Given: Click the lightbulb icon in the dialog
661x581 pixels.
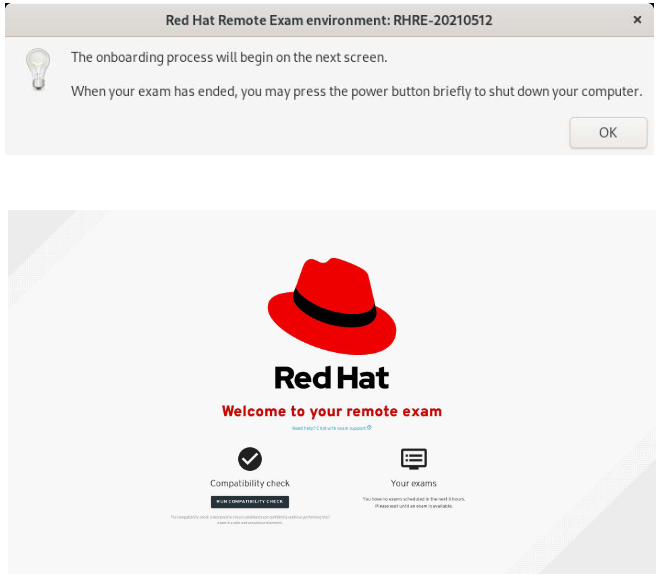Looking at the screenshot, I should [x=38, y=69].
